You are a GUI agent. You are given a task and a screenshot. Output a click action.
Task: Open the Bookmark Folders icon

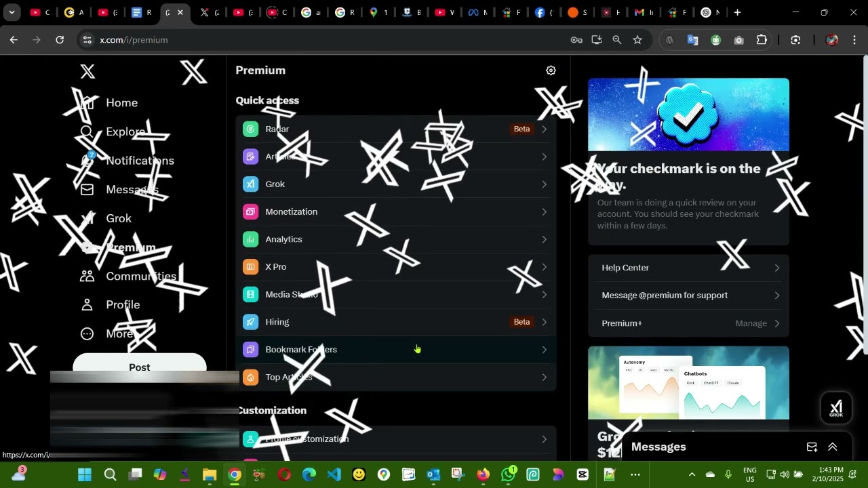251,350
